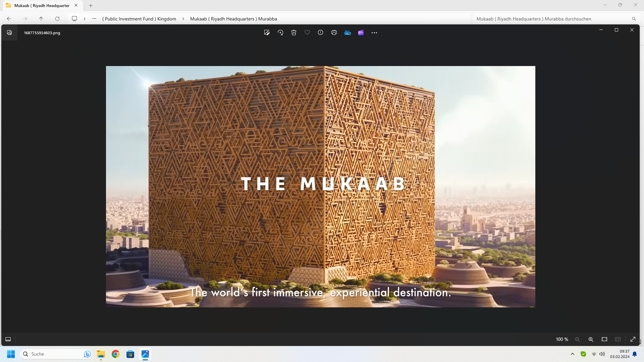
Task: Expand chevron after Kingdom breadcrumb
Action: coord(183,19)
